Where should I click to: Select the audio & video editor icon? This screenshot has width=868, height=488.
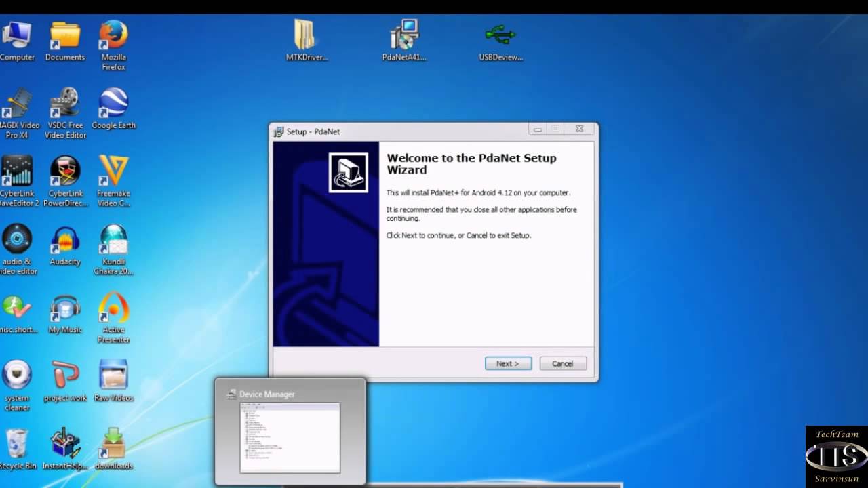[18, 249]
